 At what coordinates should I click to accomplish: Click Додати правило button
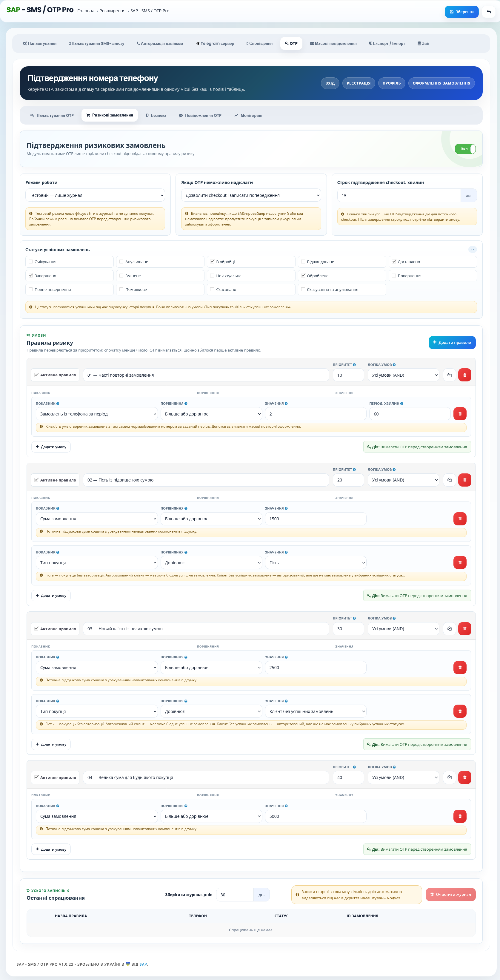(x=452, y=342)
